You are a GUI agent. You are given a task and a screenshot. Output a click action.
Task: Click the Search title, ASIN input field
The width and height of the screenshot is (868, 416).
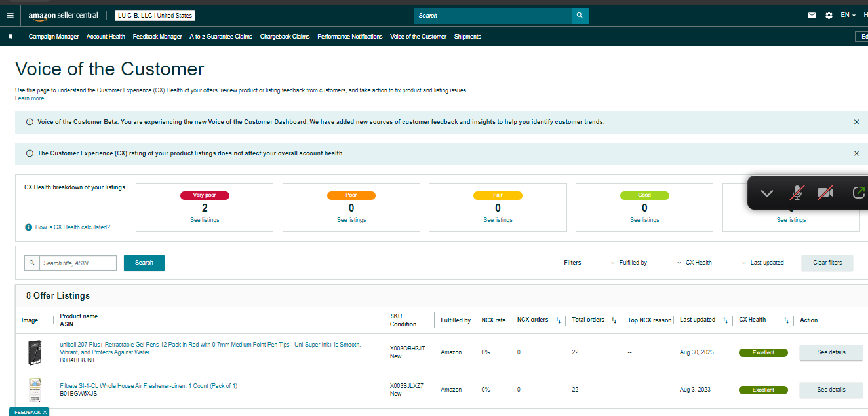coord(78,263)
